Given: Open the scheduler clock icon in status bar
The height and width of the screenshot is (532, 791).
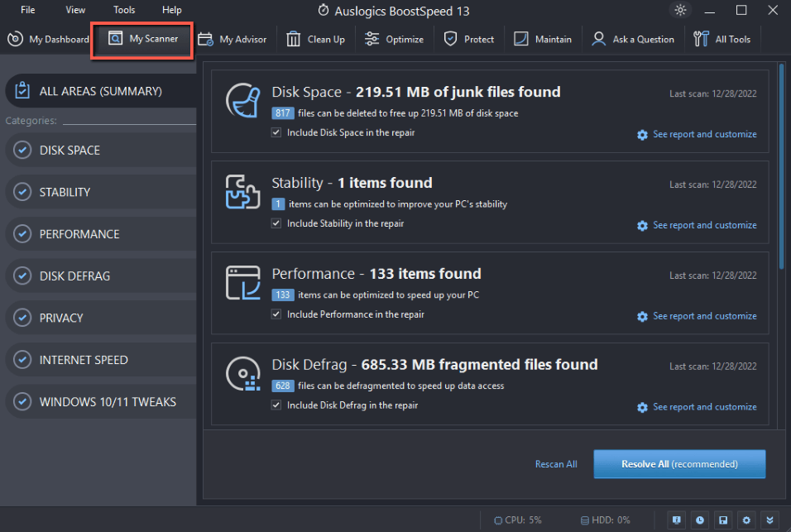Looking at the screenshot, I should click(x=700, y=520).
